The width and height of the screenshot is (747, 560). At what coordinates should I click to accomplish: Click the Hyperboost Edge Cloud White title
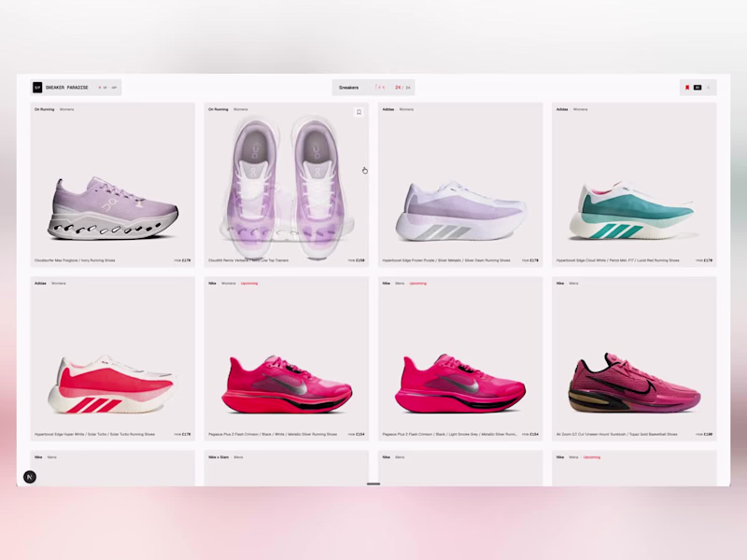pyautogui.click(x=618, y=260)
